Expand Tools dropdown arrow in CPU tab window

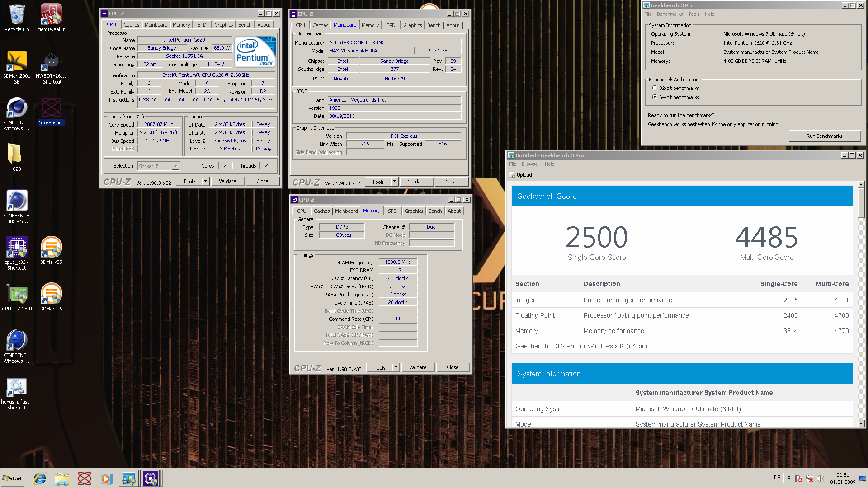(x=205, y=182)
